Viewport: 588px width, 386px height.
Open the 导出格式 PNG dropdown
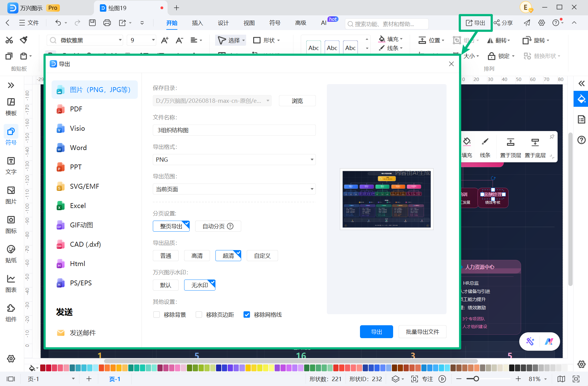(x=234, y=160)
